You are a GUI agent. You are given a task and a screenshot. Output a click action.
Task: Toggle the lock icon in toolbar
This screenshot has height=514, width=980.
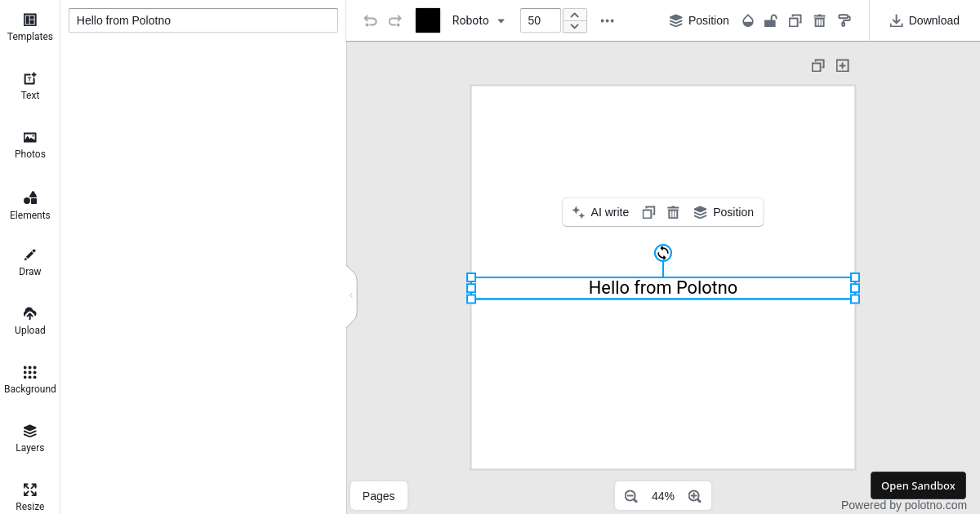[x=770, y=20]
